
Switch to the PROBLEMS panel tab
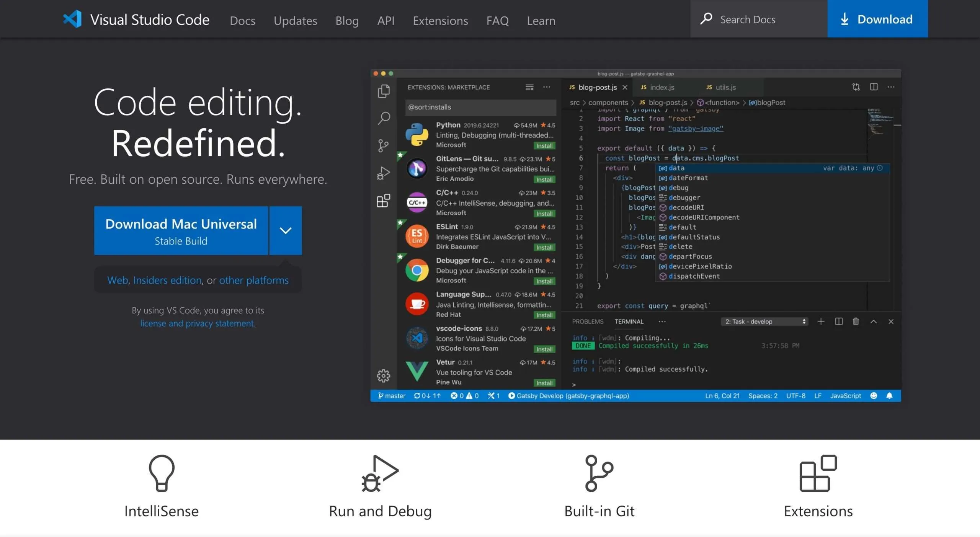(x=588, y=322)
